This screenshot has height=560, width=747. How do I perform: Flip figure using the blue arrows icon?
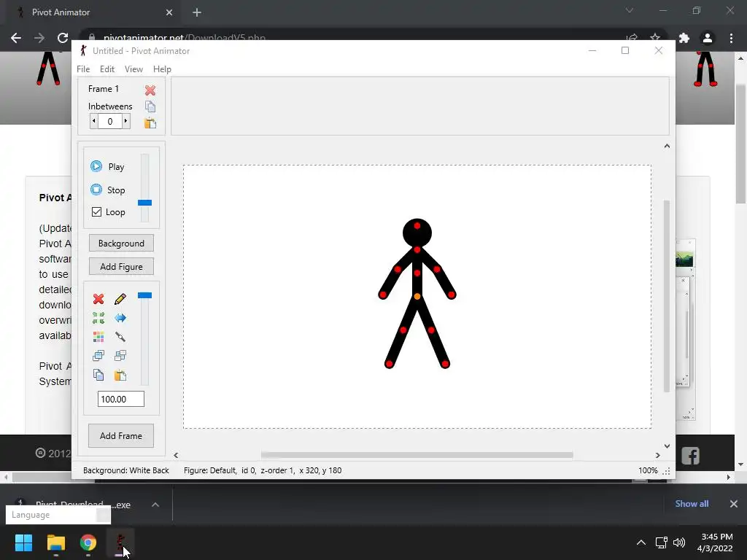point(120,318)
